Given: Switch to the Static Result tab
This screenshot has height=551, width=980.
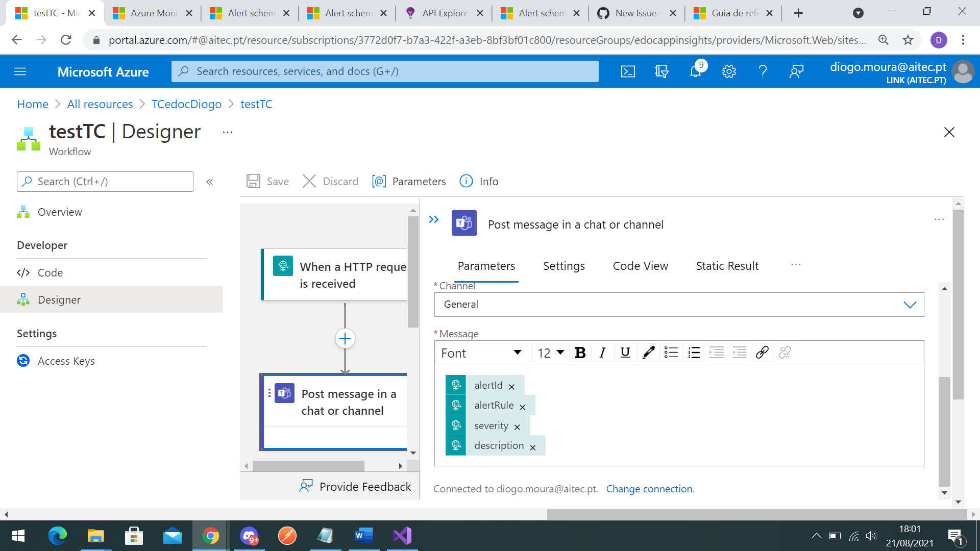Looking at the screenshot, I should pos(727,266).
